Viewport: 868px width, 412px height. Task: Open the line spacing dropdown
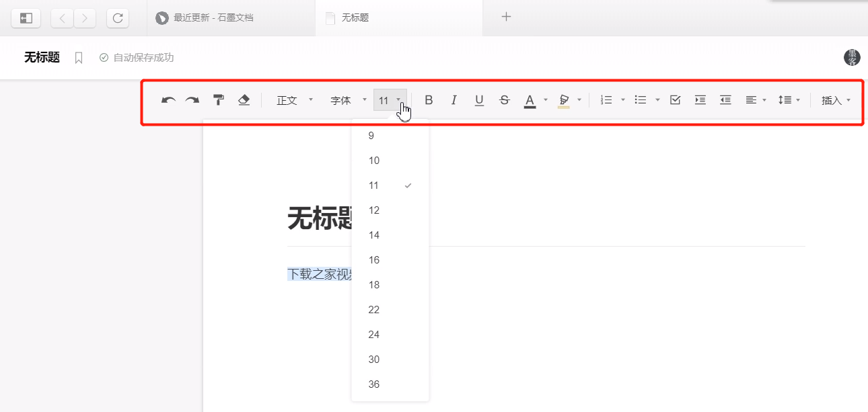787,99
